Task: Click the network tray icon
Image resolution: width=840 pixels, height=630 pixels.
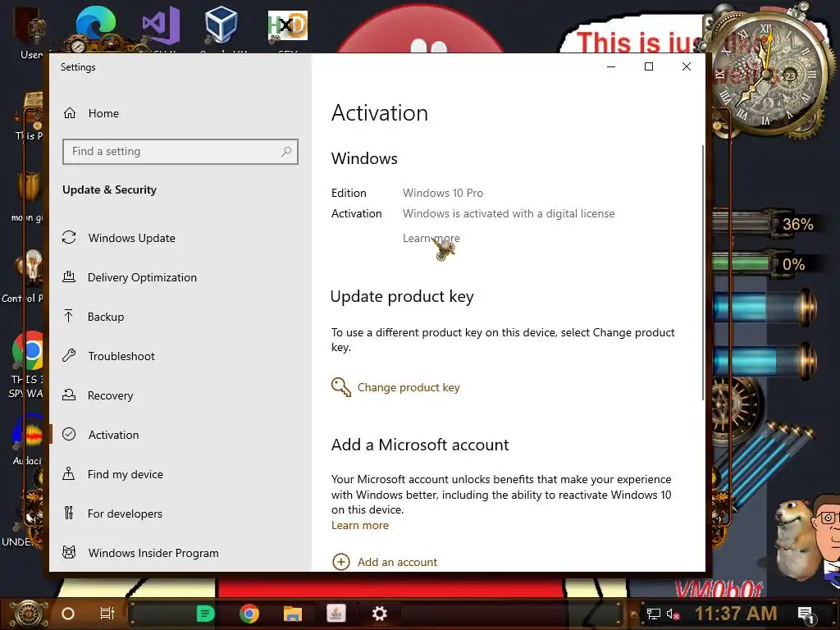Action: [653, 614]
